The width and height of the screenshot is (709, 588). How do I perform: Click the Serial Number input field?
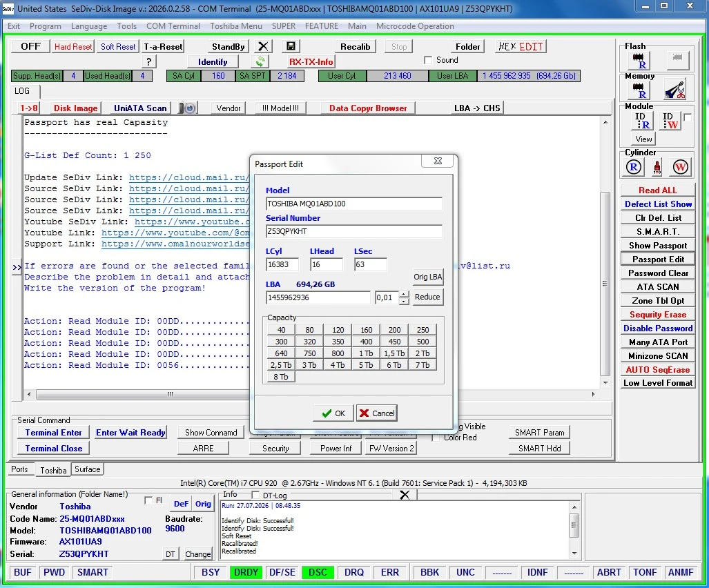[354, 231]
